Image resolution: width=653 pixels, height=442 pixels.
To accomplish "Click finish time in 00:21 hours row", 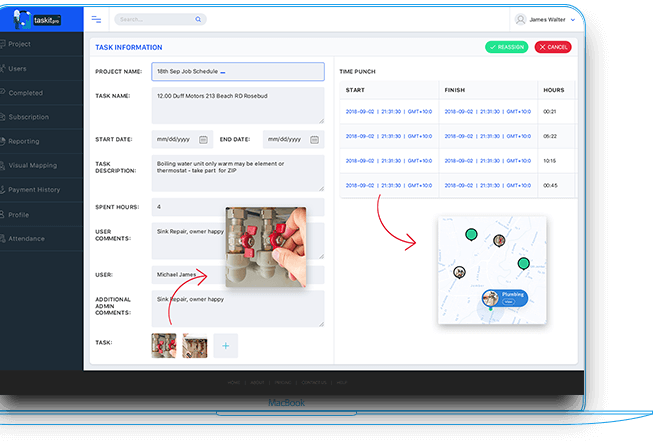I will click(488, 112).
